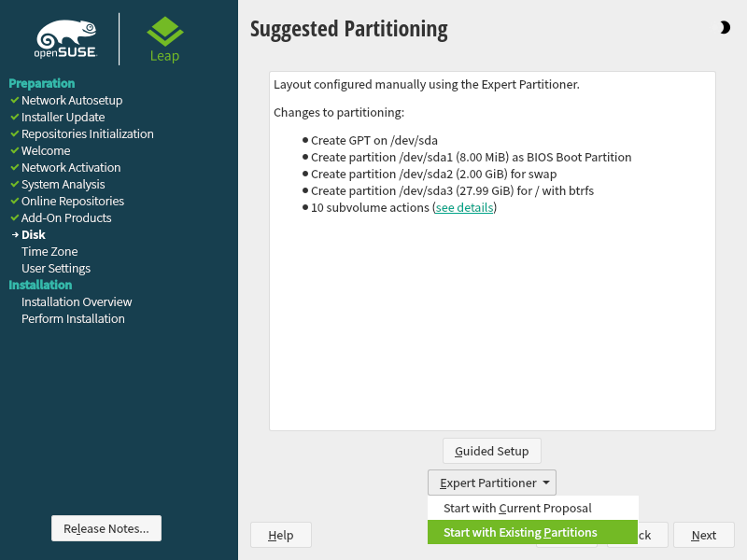The height and width of the screenshot is (560, 747).
Task: Choose Start with Existing Partitions
Action: (x=520, y=533)
